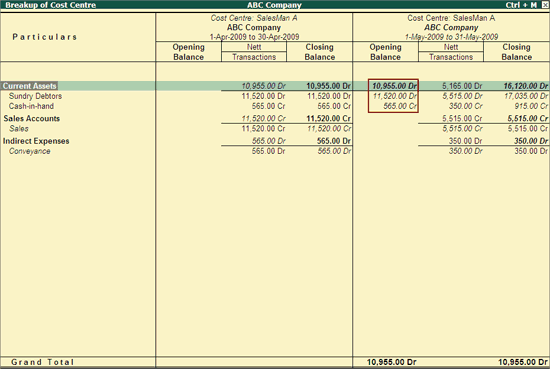This screenshot has width=550, height=369.
Task: Select the italic Sales ledger entry
Action: [19, 129]
